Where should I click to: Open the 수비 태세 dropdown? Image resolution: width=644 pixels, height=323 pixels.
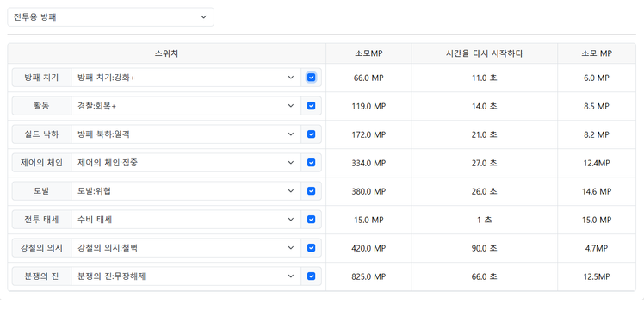pos(186,219)
